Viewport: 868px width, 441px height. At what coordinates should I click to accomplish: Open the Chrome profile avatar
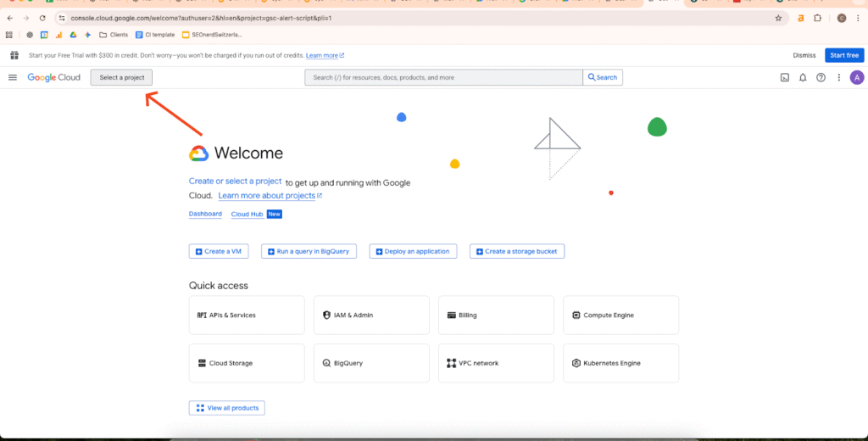pos(842,19)
